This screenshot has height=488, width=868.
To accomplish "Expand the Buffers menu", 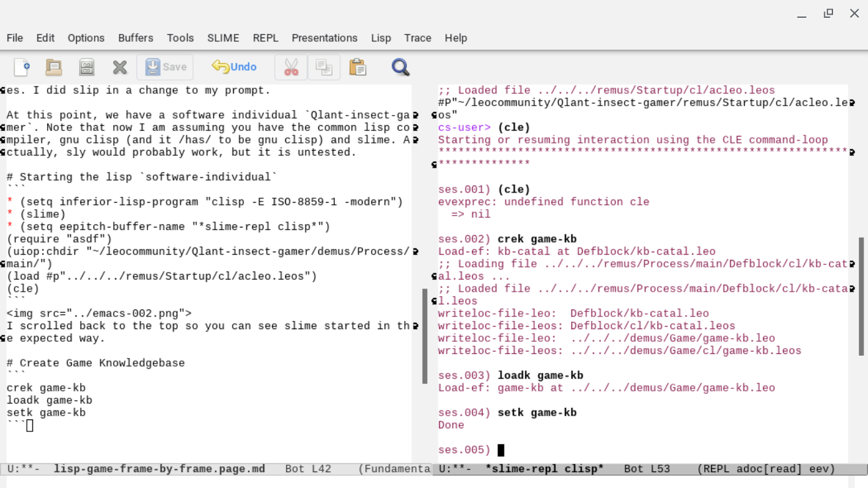I will [135, 38].
